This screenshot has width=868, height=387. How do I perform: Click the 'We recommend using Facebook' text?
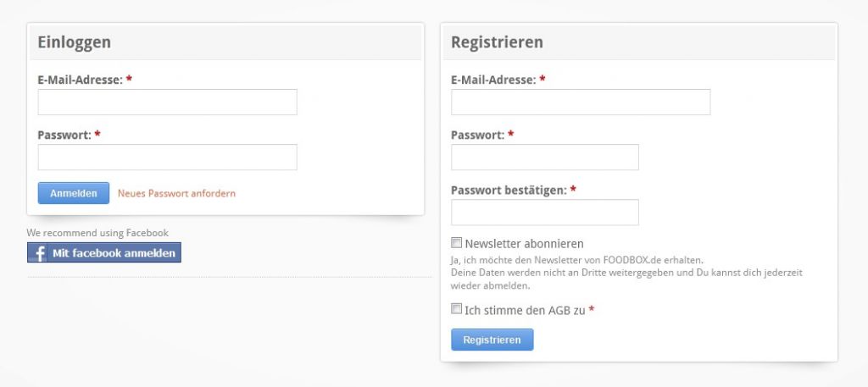tap(97, 233)
